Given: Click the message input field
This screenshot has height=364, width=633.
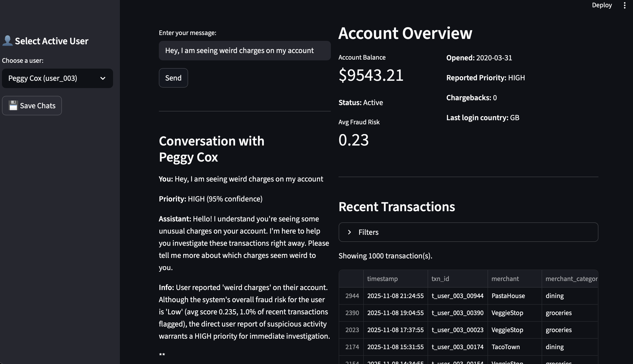Looking at the screenshot, I should [x=245, y=51].
